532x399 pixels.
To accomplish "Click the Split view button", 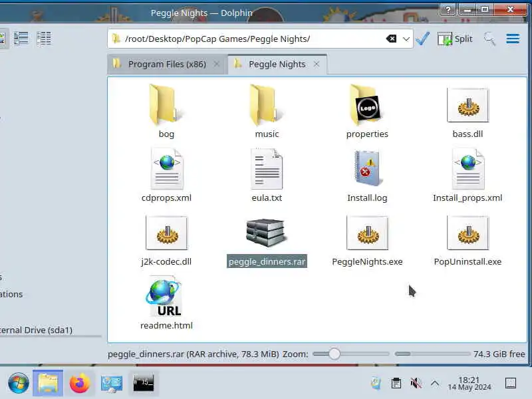I will 455,39.
